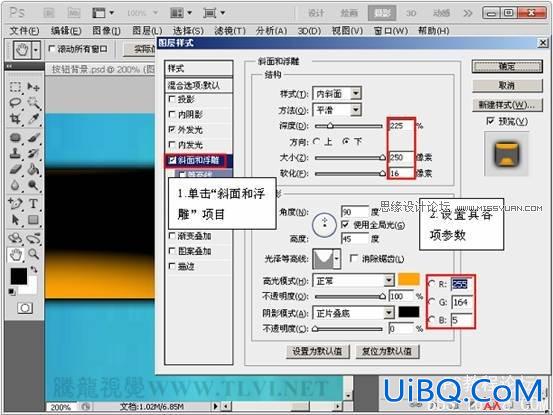The image size is (553, 415).
Task: Click the 新建样式(W)... button
Action: click(507, 105)
